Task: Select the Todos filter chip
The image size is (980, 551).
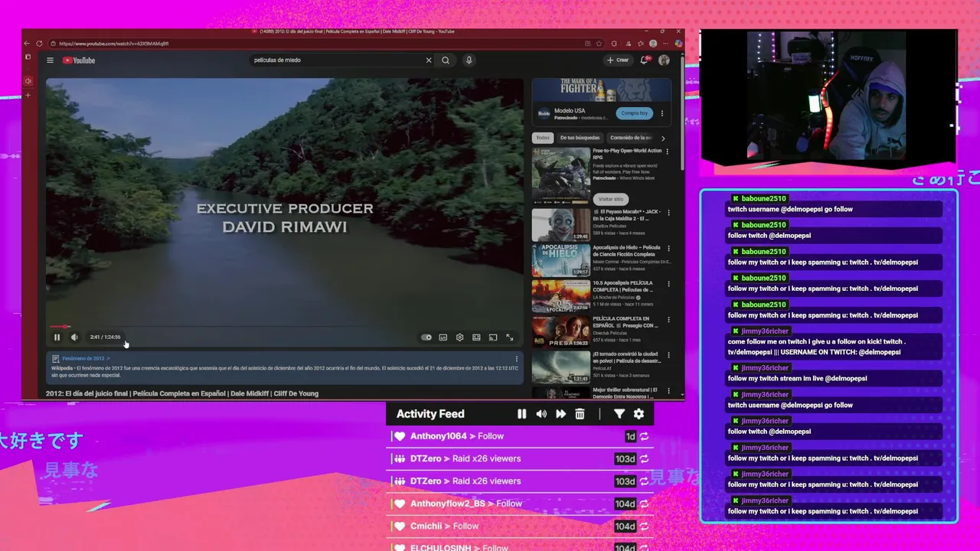Action: pyautogui.click(x=543, y=138)
